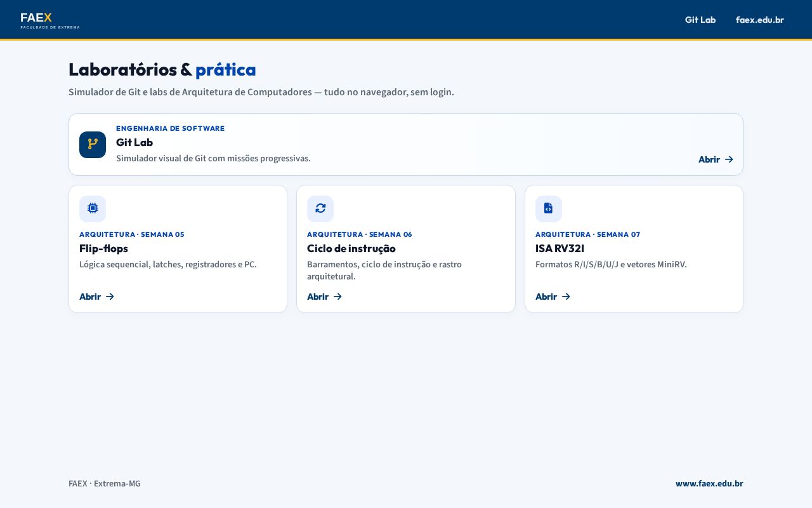
Task: Click the 'Simulador visual de Git com missões progressivas' description
Action: 213,158
